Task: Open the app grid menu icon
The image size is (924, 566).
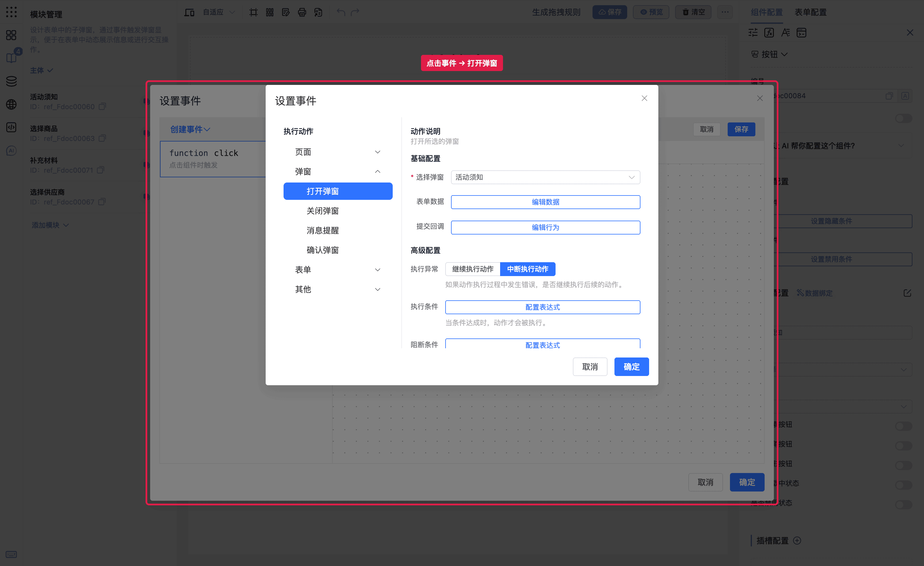Action: point(11,12)
